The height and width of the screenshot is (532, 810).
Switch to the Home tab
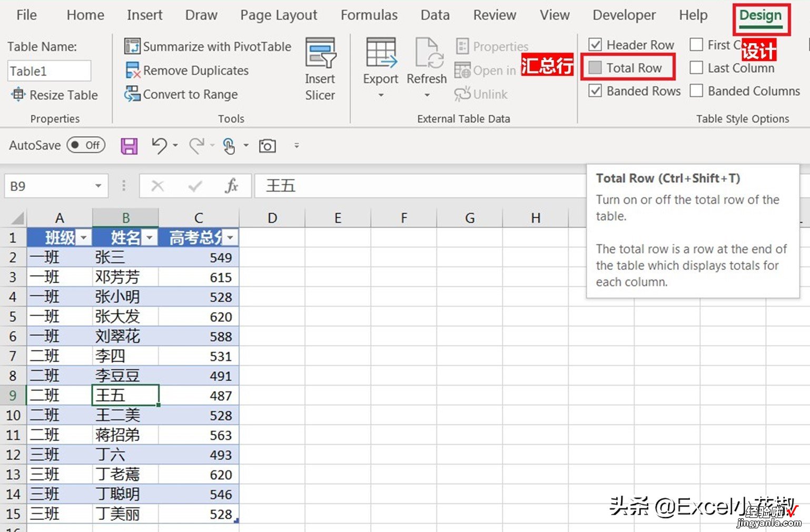click(85, 15)
